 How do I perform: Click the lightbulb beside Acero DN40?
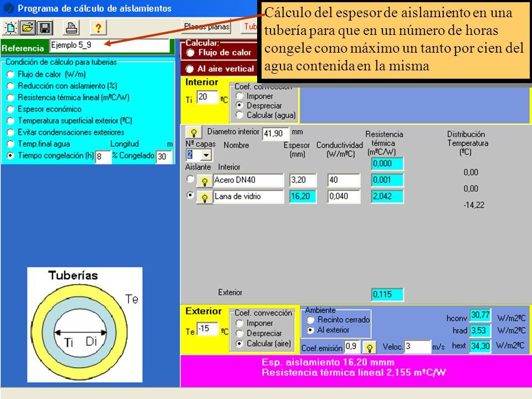coord(204,181)
